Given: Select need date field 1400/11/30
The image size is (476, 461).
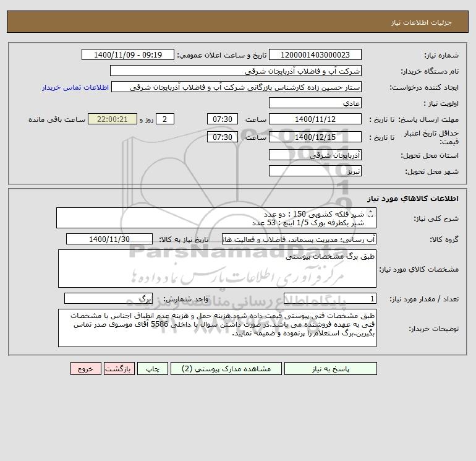Looking at the screenshot, I should [109, 239].
